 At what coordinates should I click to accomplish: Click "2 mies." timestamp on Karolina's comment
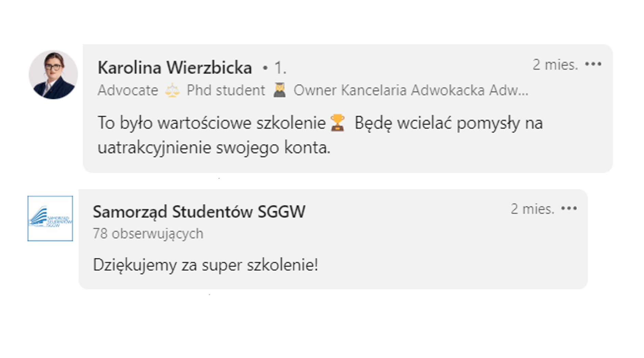pyautogui.click(x=555, y=65)
